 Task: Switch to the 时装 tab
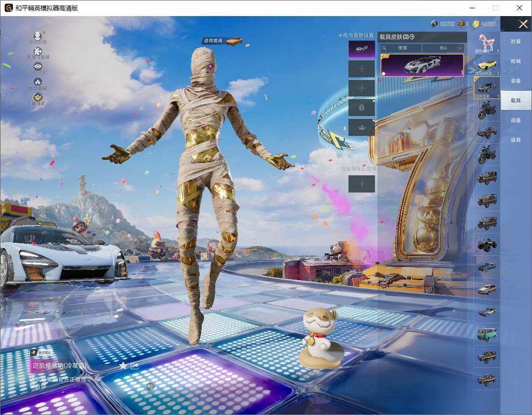click(x=515, y=41)
